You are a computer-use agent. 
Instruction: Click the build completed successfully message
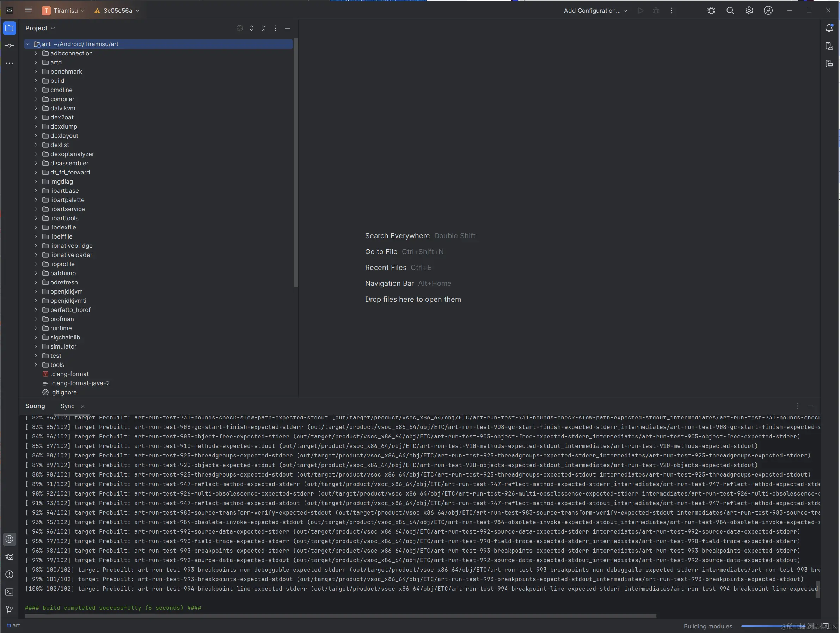(x=113, y=608)
